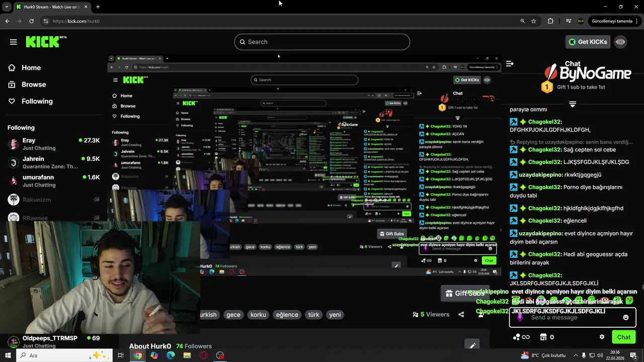644x362 pixels.
Task: Select the korku tag
Action: tap(258, 315)
